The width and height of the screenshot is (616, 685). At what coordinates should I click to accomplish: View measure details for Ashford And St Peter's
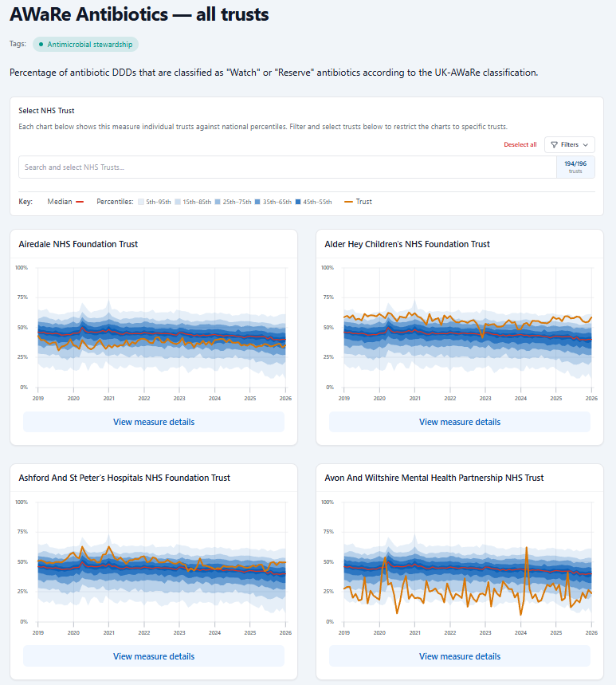154,656
